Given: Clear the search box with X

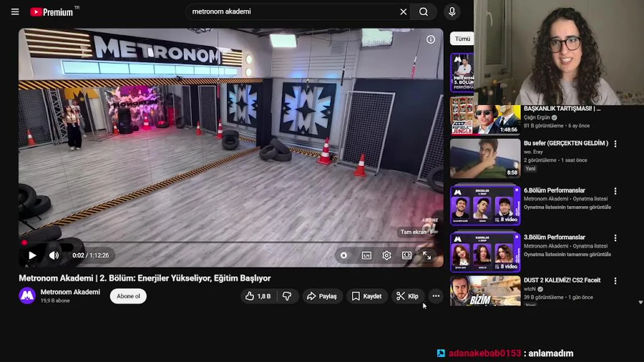Looking at the screenshot, I should click(x=403, y=12).
